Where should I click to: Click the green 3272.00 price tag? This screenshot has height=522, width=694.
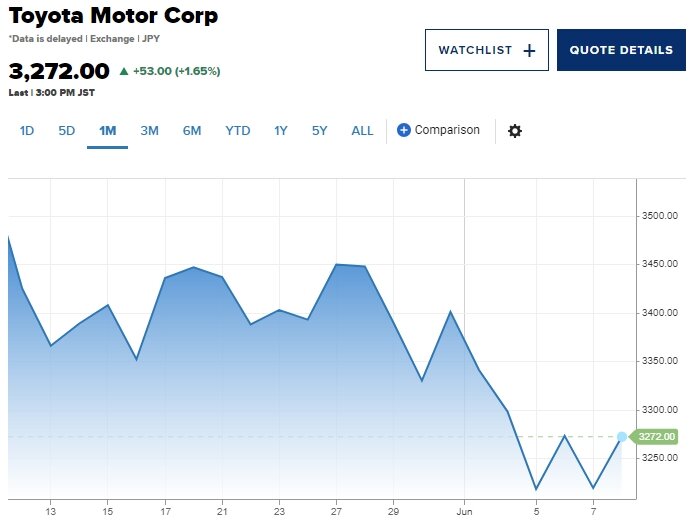click(653, 437)
